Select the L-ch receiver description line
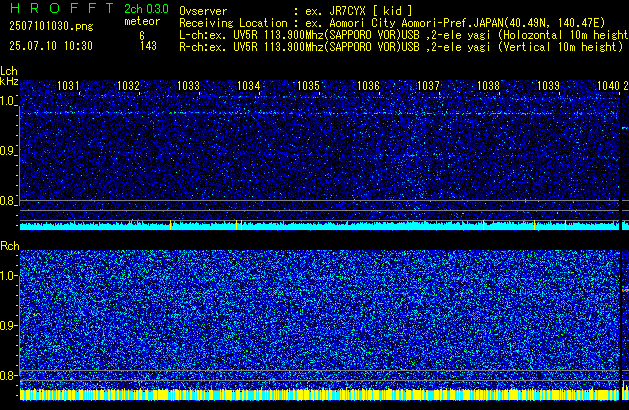 pos(404,35)
